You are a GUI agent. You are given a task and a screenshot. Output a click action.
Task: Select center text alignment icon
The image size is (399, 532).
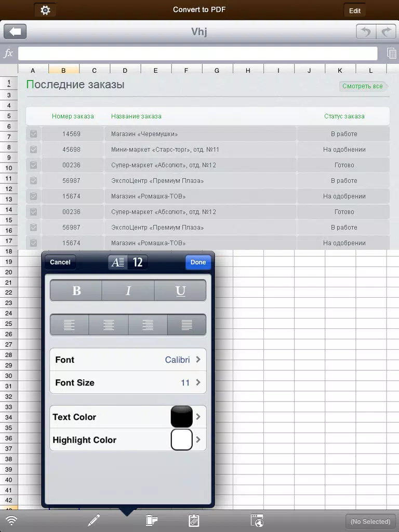point(109,325)
